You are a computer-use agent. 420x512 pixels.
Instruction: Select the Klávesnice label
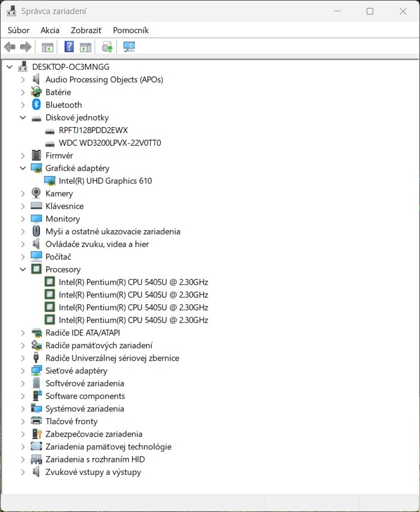click(65, 206)
